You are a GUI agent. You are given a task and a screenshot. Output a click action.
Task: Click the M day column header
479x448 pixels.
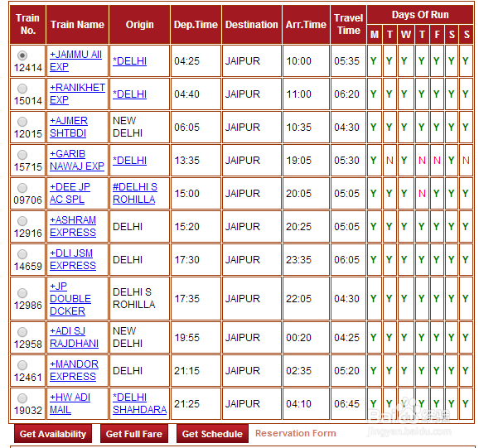click(375, 35)
